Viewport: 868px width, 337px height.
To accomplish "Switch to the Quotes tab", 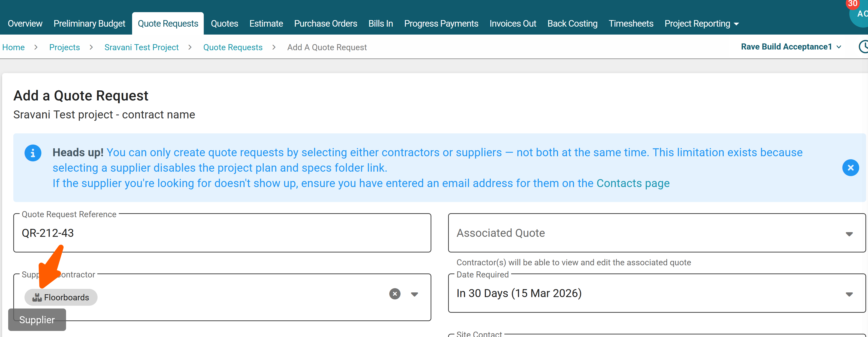I will (225, 24).
